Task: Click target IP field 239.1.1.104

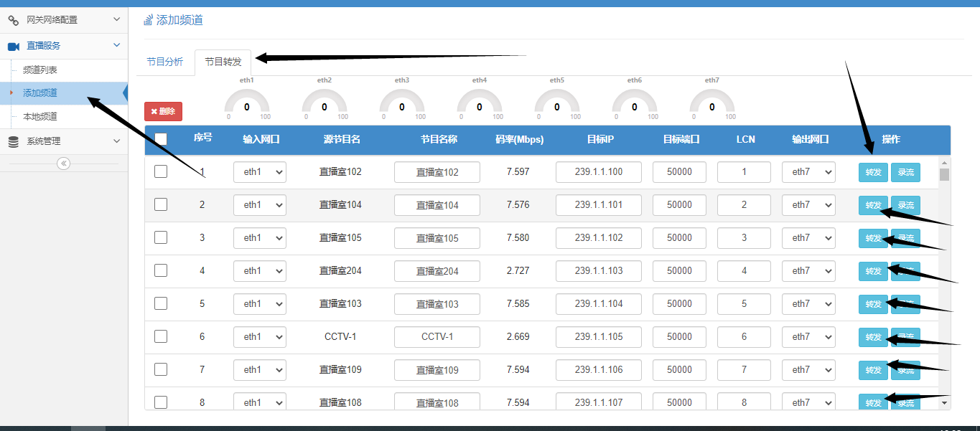Action: 599,304
